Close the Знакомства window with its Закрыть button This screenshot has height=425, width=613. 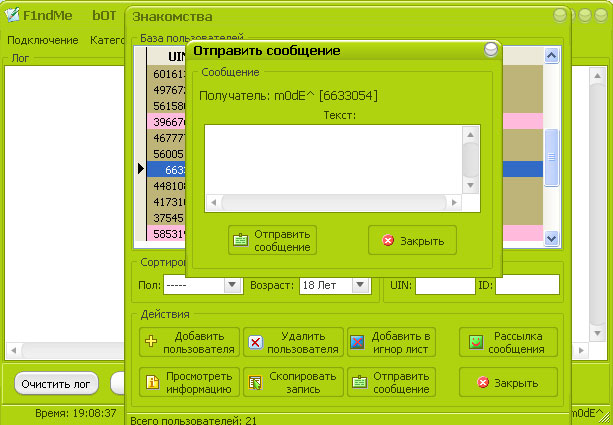pyautogui.click(x=508, y=382)
